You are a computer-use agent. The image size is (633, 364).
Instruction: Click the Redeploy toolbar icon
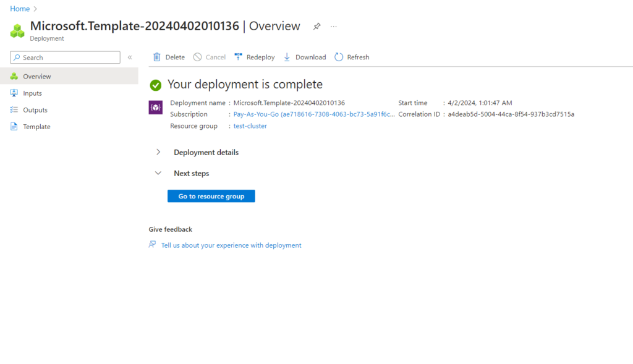point(238,57)
